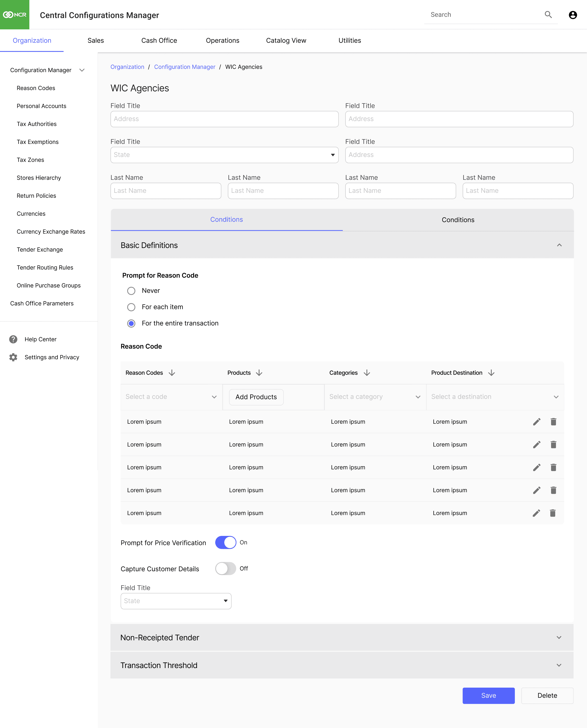Click the search magnifier icon
Screen dimensions: 587x728
point(548,14)
